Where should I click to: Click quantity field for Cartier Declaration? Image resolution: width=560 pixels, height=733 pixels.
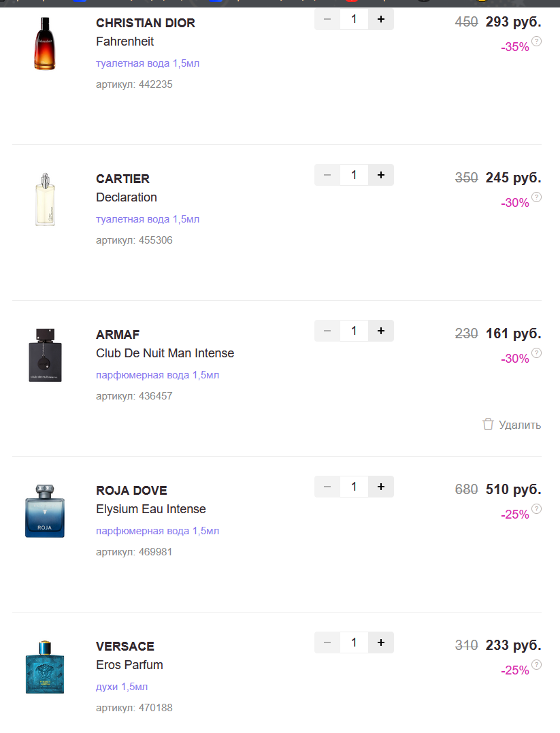tap(354, 175)
